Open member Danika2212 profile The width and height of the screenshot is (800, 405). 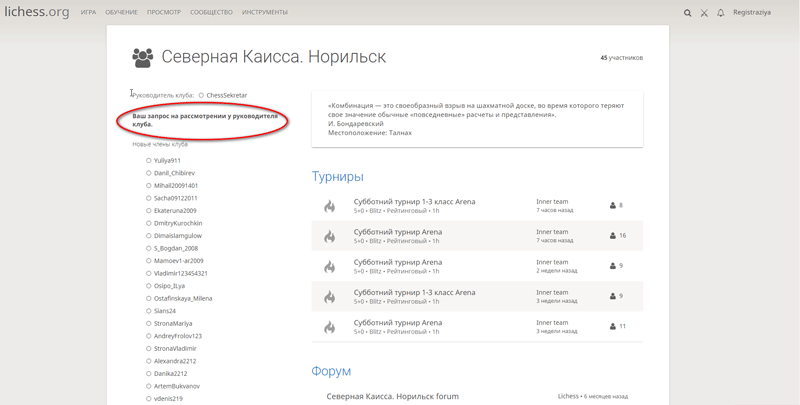(x=170, y=374)
